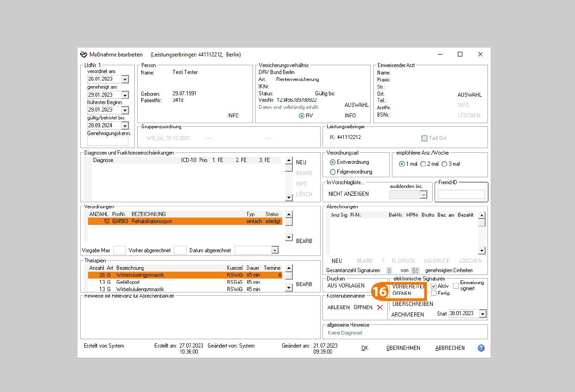Click ÖFFNEN under elektronische Signaturen
Screen dimensions: 575x392
[x=402, y=293]
